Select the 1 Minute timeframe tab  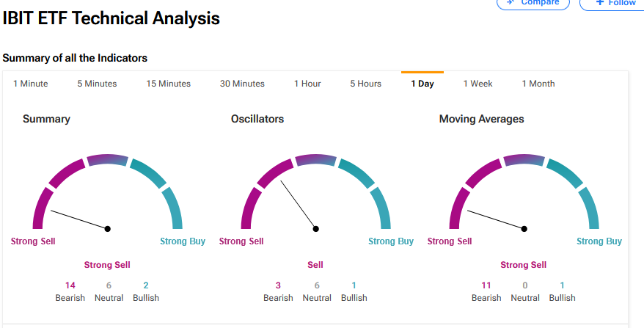coord(31,84)
